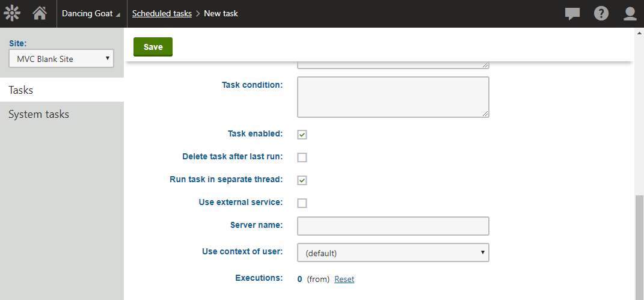Screen dimensions: 644x300
Task: Click the Task condition resize grip
Action: click(485, 114)
